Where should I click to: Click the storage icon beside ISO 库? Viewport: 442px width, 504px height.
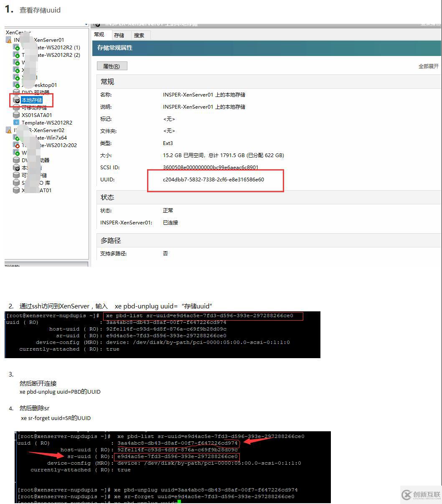coord(16,183)
